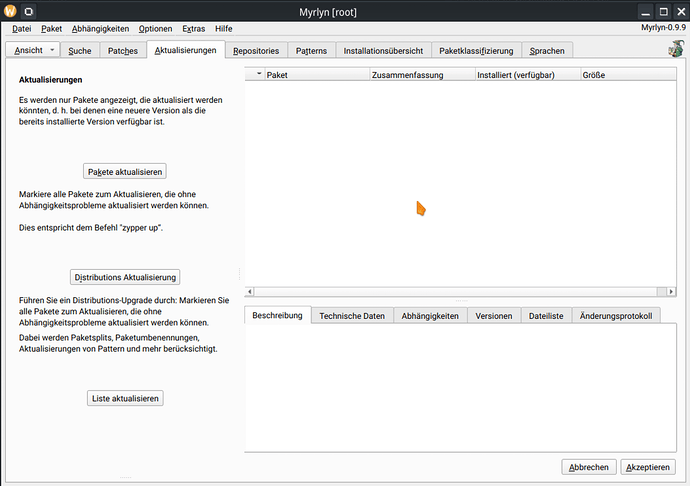
Task: Maximize the Myrlyn window
Action: (x=662, y=10)
